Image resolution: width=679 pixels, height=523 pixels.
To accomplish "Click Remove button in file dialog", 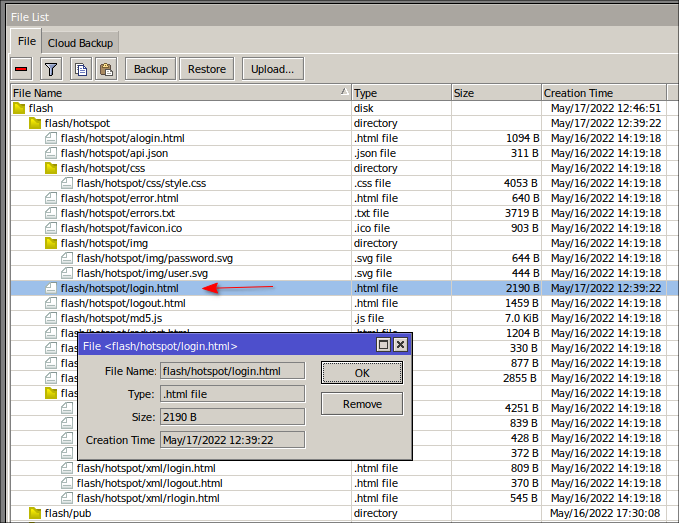I will point(362,404).
